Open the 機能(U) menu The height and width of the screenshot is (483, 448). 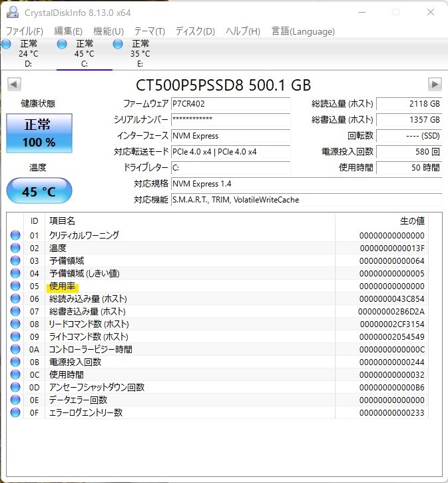pos(109,31)
